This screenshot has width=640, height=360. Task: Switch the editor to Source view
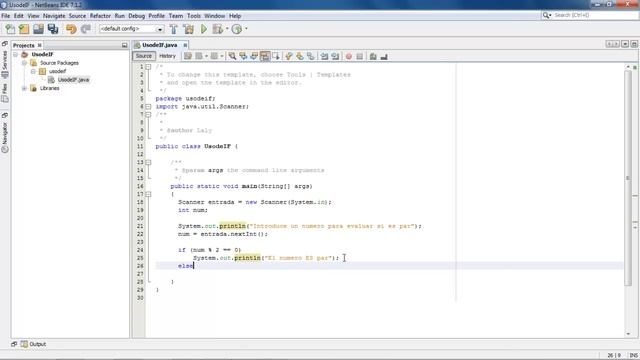144,56
